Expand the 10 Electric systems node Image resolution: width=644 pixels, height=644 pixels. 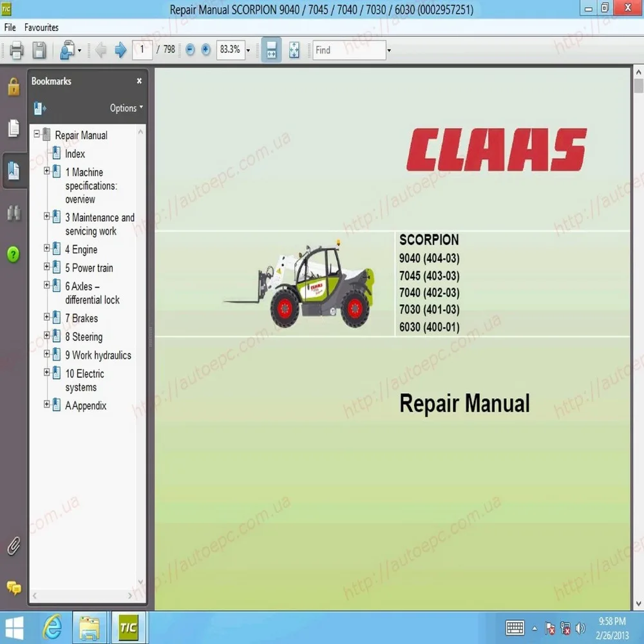(47, 372)
